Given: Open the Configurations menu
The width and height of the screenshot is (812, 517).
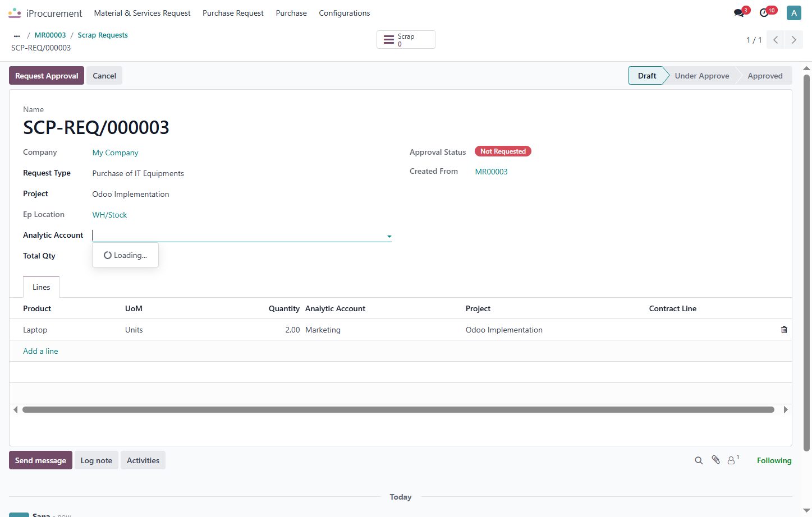Looking at the screenshot, I should click(x=345, y=13).
